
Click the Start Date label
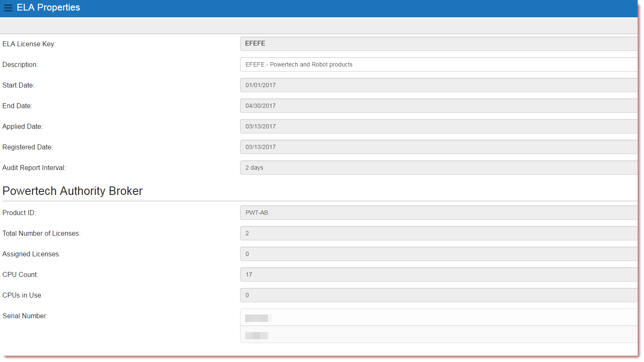(19, 85)
